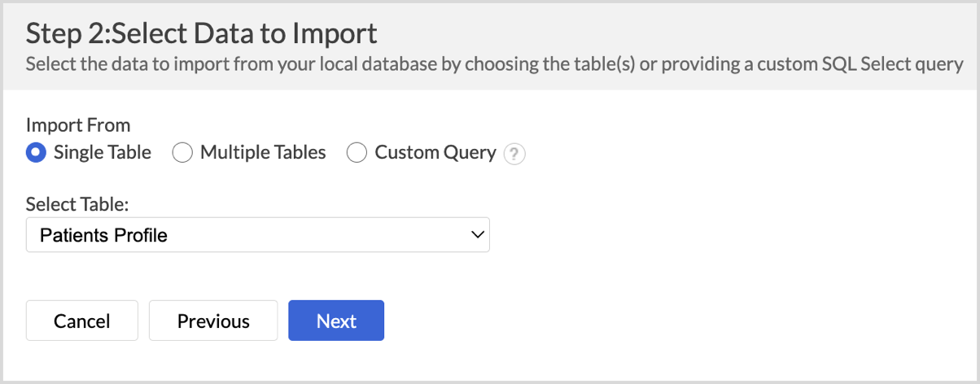This screenshot has width=980, height=384.
Task: Click the "Multiple Tables" label text
Action: pos(263,153)
